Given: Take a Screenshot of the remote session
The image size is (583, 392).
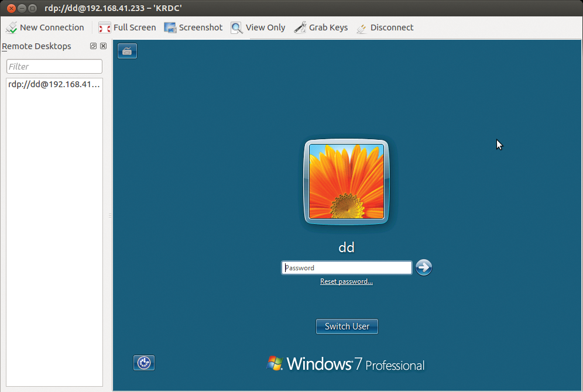Looking at the screenshot, I should click(x=193, y=27).
